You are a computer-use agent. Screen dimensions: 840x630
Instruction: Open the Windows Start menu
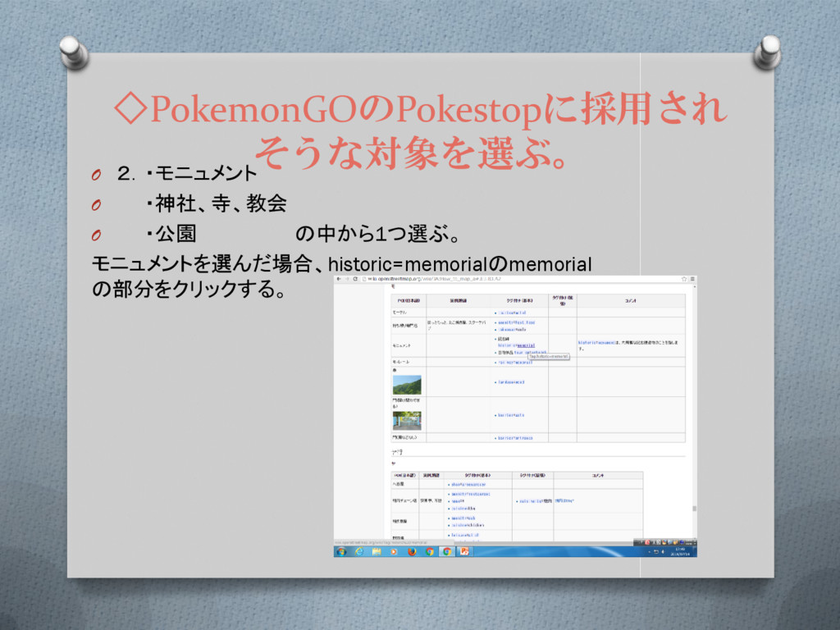[341, 551]
